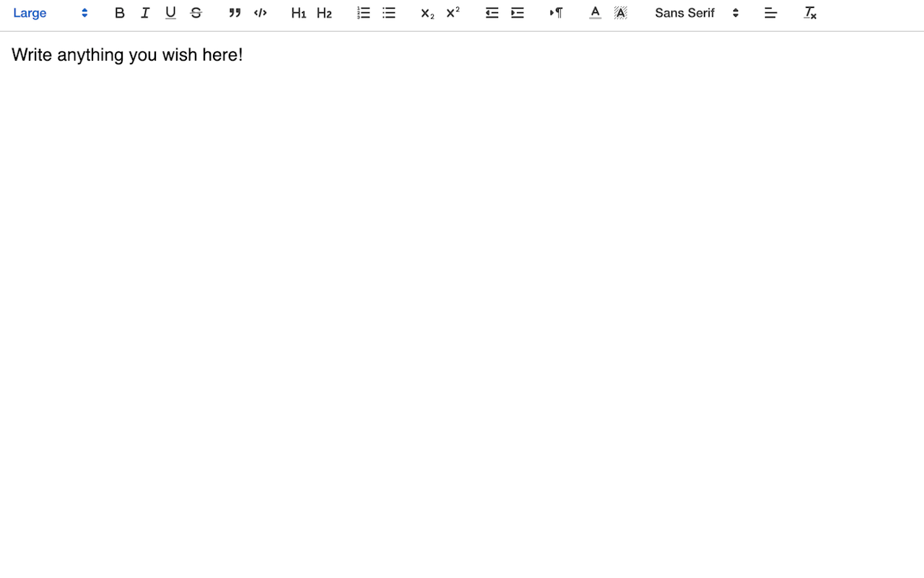Click the text 'Write anything you wish here!'
Image resolution: width=924 pixels, height=578 pixels.
(127, 55)
